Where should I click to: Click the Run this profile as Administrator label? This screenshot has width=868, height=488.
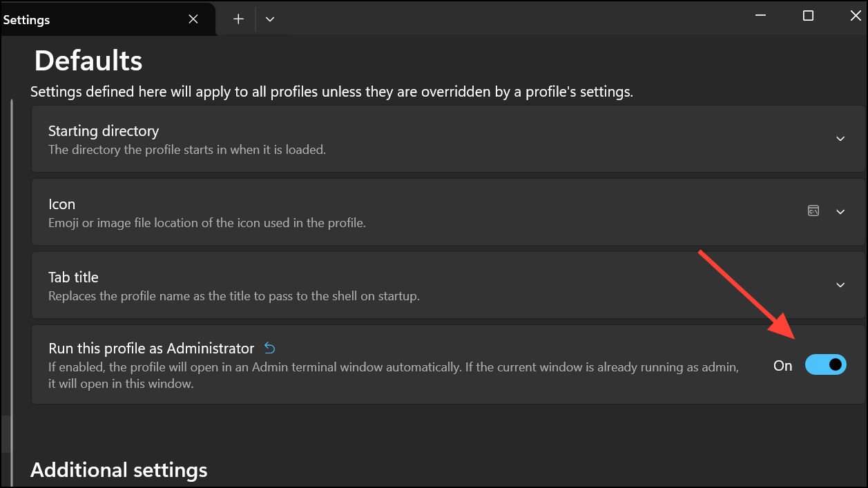click(151, 349)
